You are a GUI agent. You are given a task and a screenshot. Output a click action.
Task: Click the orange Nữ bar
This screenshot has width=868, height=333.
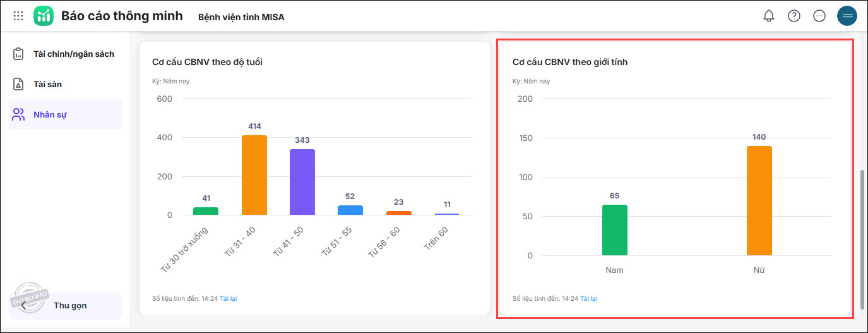pos(759,201)
